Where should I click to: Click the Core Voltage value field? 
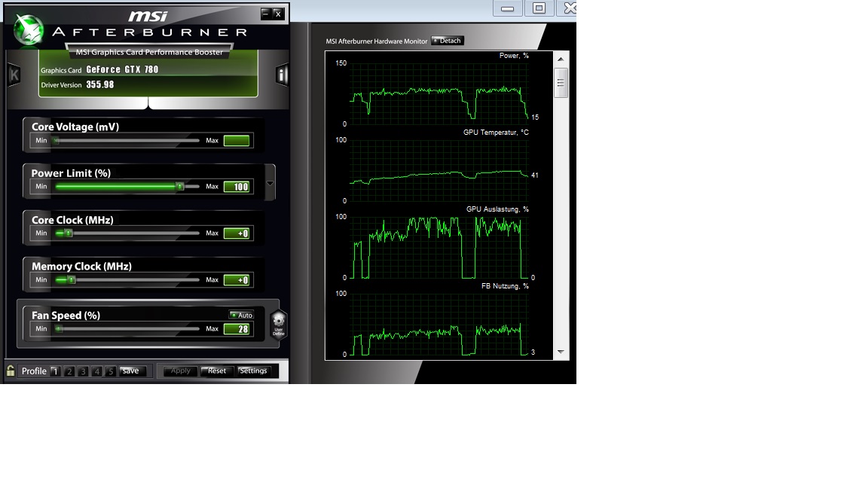(237, 141)
